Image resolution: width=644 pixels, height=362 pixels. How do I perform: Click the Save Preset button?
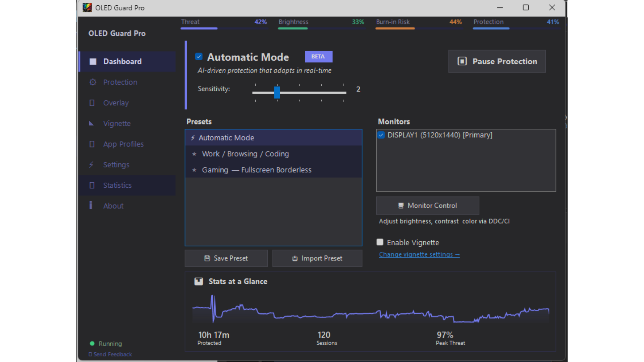pyautogui.click(x=226, y=258)
